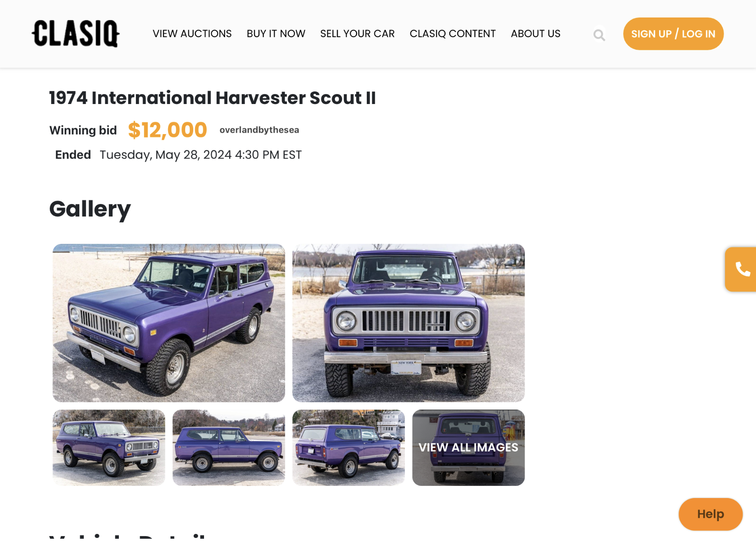The width and height of the screenshot is (756, 546).
Task: Open the right-front angle small thumbnail
Action: point(109,447)
